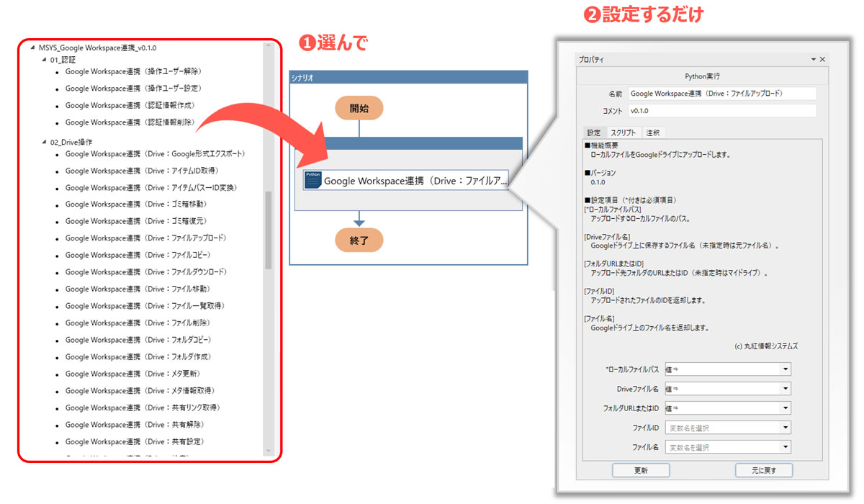This screenshot has height=504, width=864.
Task: Open the *ローカルファイルパス dropdown arrow
Action: tap(785, 369)
